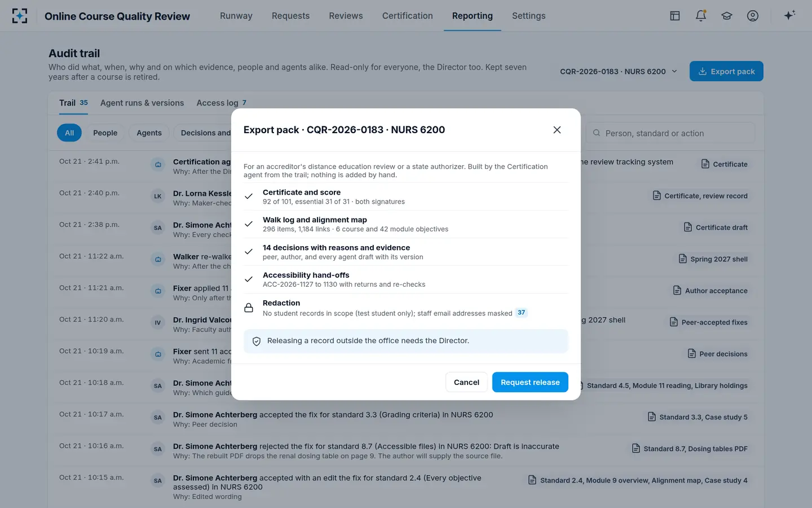Click the IV avatar for Dr. Ingrid Valcou
The height and width of the screenshot is (508, 812).
tap(158, 323)
